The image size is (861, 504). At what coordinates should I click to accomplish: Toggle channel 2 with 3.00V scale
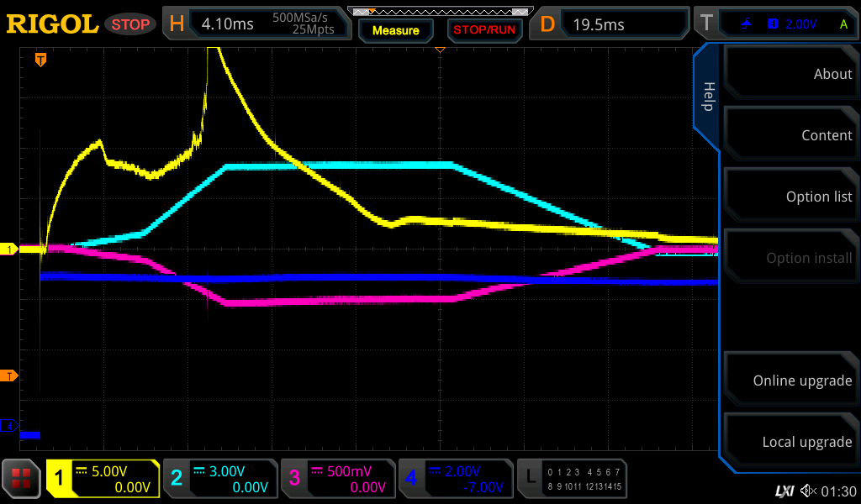pyautogui.click(x=219, y=479)
